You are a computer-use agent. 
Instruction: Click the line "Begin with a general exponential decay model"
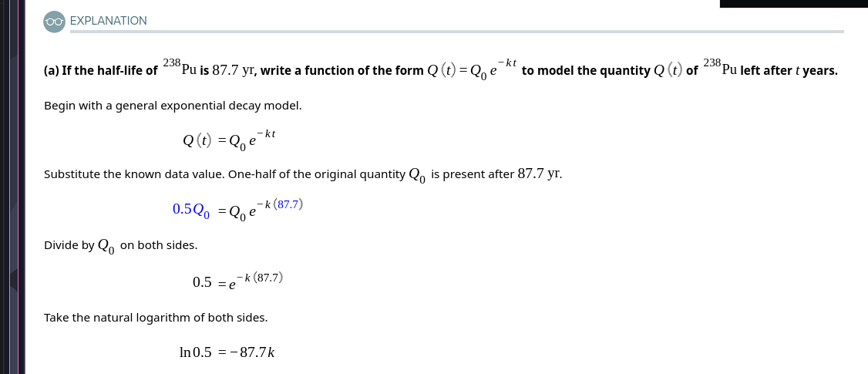[173, 106]
